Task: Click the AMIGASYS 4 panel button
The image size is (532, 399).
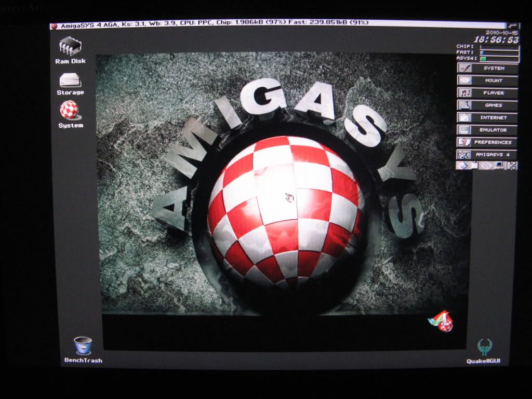Action: pos(487,154)
